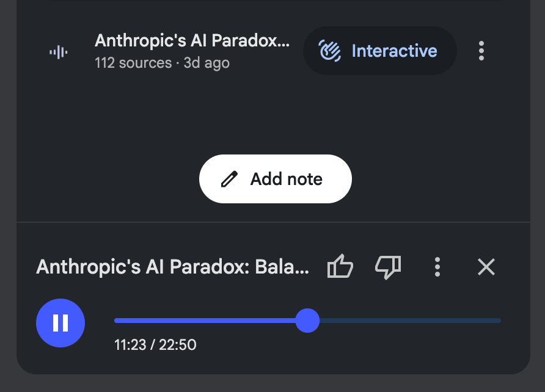Pause the audio overview playback
Image resolution: width=545 pixels, height=392 pixels.
click(x=60, y=322)
